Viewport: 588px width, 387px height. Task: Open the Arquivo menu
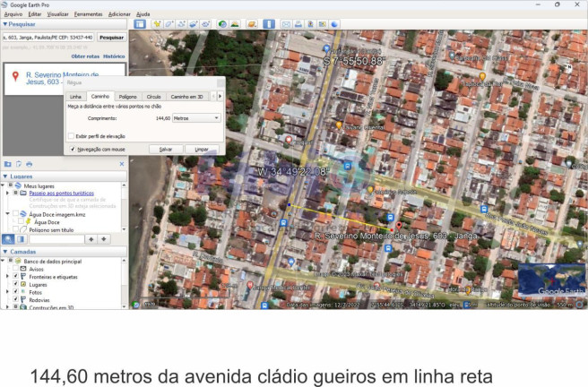pos(13,14)
